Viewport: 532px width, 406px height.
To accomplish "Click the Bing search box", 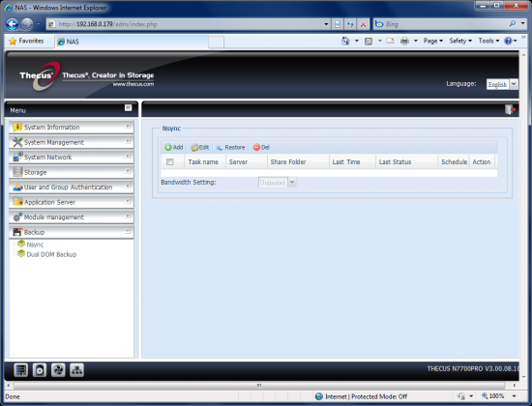I will (x=440, y=24).
